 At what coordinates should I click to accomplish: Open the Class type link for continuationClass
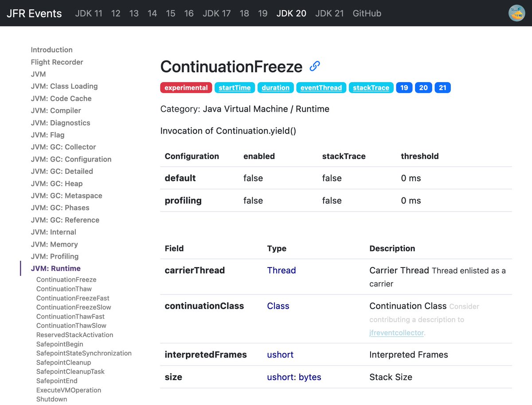278,306
